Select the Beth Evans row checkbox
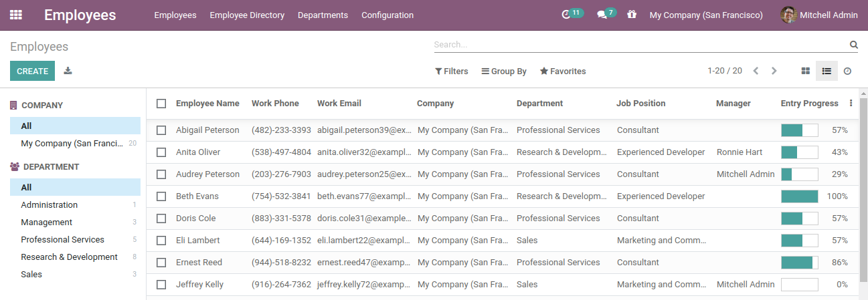 coord(161,196)
